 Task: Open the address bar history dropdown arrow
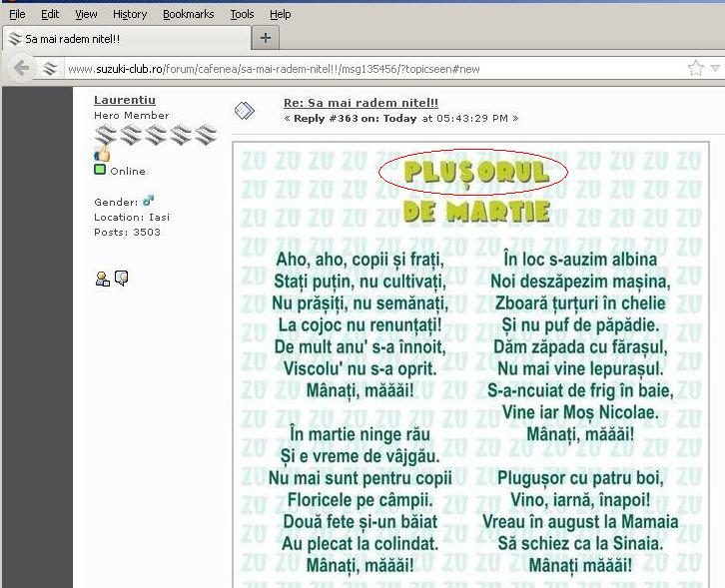(x=715, y=69)
